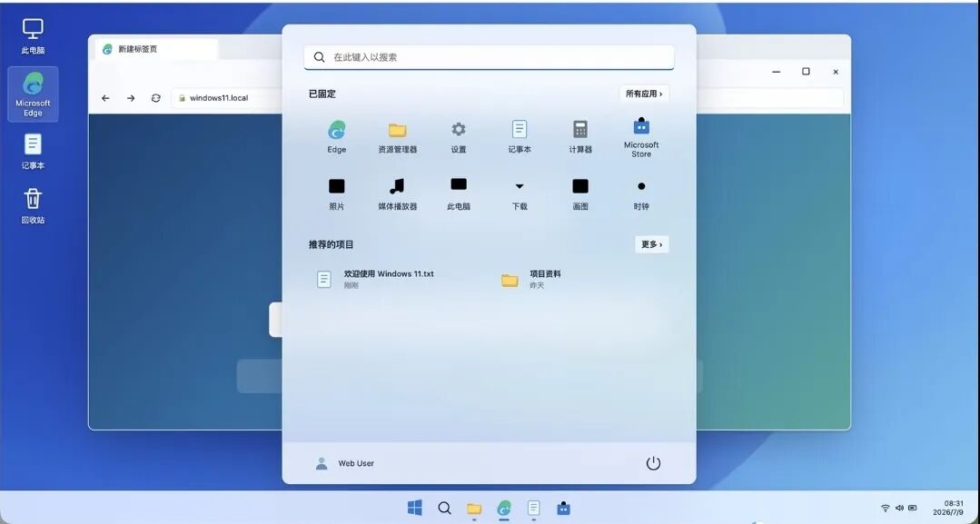Open 此电脑 in pinned apps
This screenshot has width=980, height=524.
[458, 193]
